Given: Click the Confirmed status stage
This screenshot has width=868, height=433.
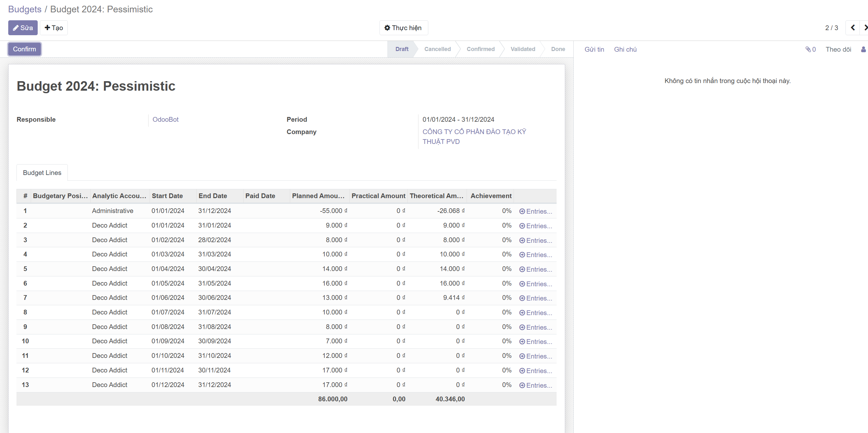Looking at the screenshot, I should pyautogui.click(x=480, y=49).
